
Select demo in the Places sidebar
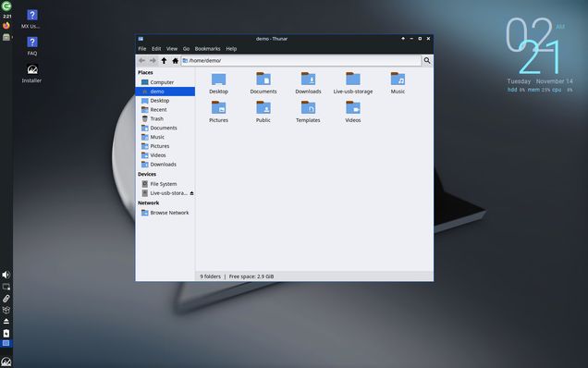pyautogui.click(x=165, y=92)
